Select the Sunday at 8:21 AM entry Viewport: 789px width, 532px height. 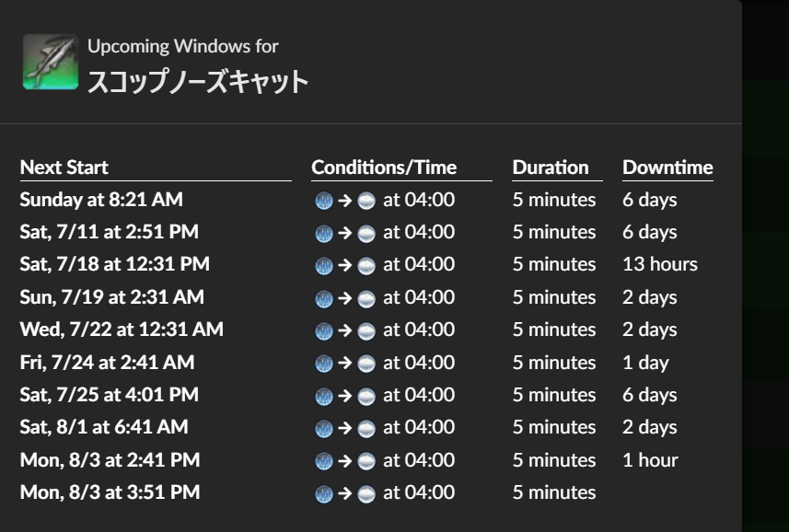tap(101, 200)
